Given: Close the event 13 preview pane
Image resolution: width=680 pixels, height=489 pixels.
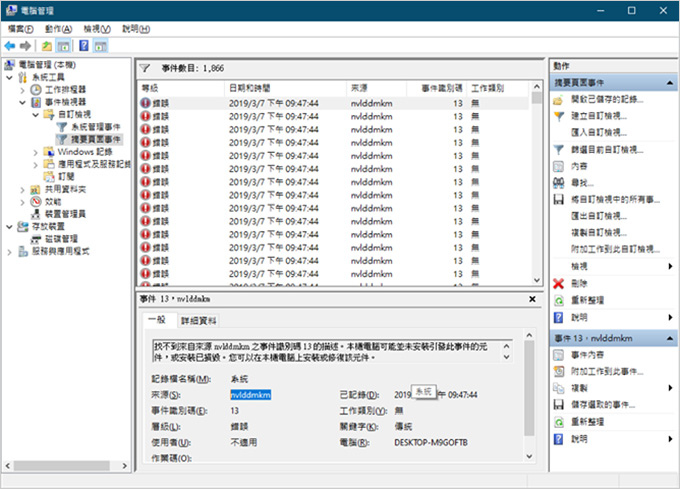Looking at the screenshot, I should tap(532, 299).
